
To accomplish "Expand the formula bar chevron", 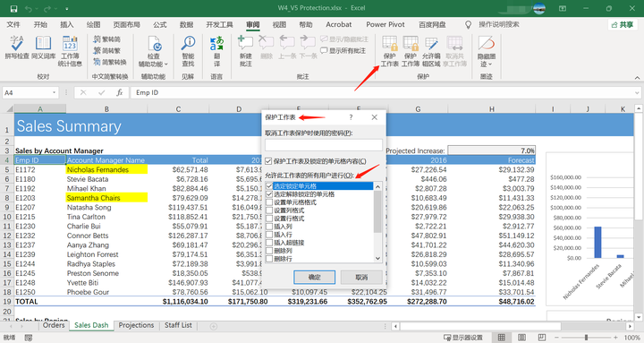I will [637, 93].
